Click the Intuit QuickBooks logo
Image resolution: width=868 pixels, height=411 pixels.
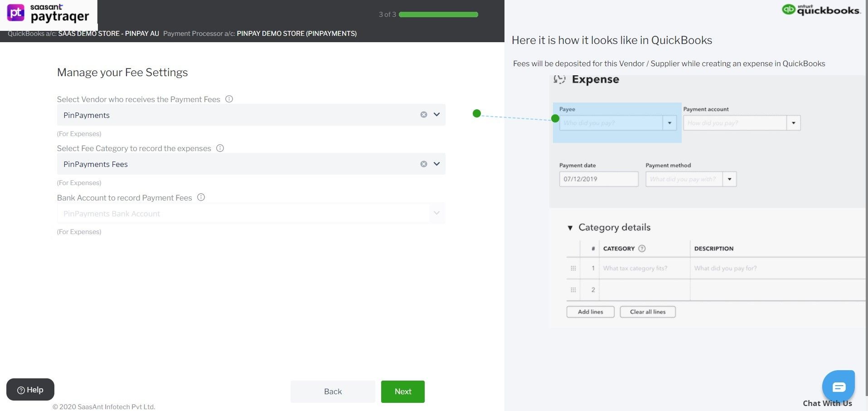[x=821, y=10]
